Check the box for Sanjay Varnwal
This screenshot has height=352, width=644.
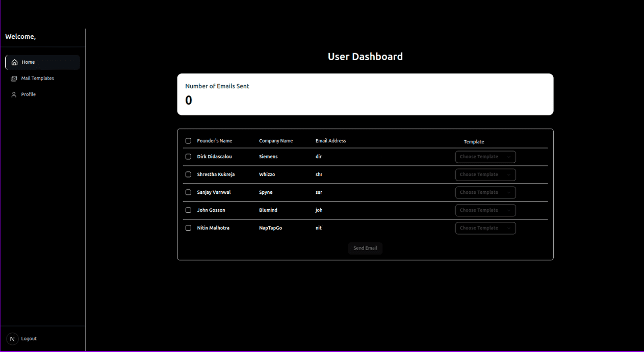pyautogui.click(x=188, y=192)
